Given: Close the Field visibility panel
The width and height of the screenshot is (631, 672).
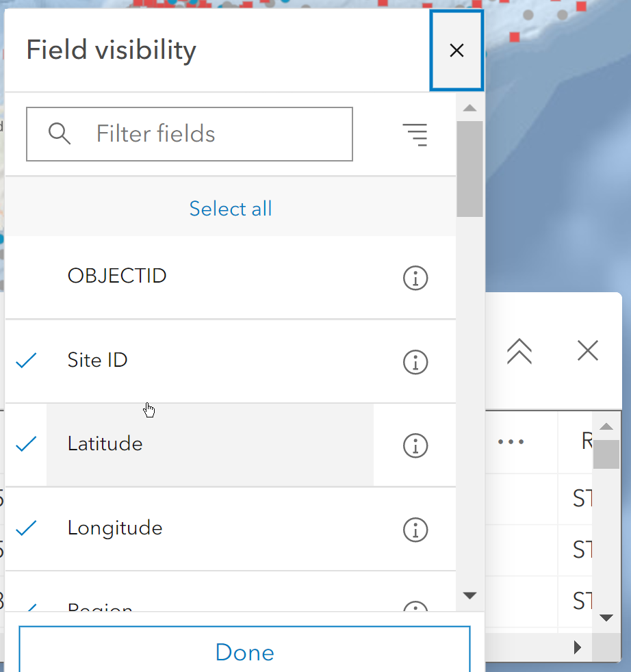Looking at the screenshot, I should pos(456,50).
